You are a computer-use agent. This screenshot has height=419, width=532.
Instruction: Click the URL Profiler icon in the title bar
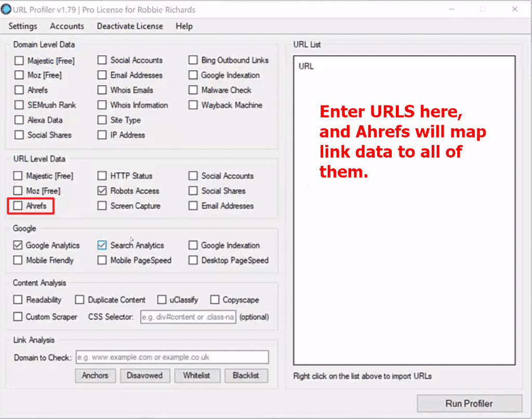coord(6,10)
